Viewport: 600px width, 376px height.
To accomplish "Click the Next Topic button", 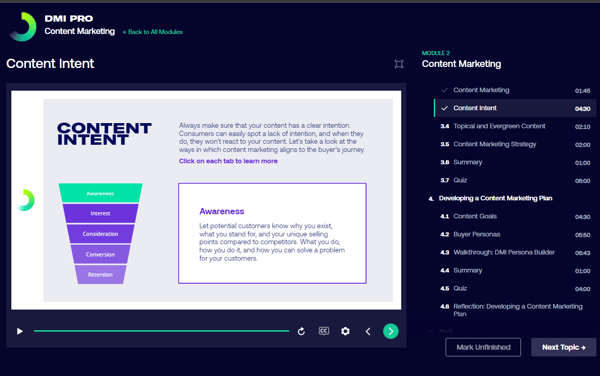I will click(563, 347).
